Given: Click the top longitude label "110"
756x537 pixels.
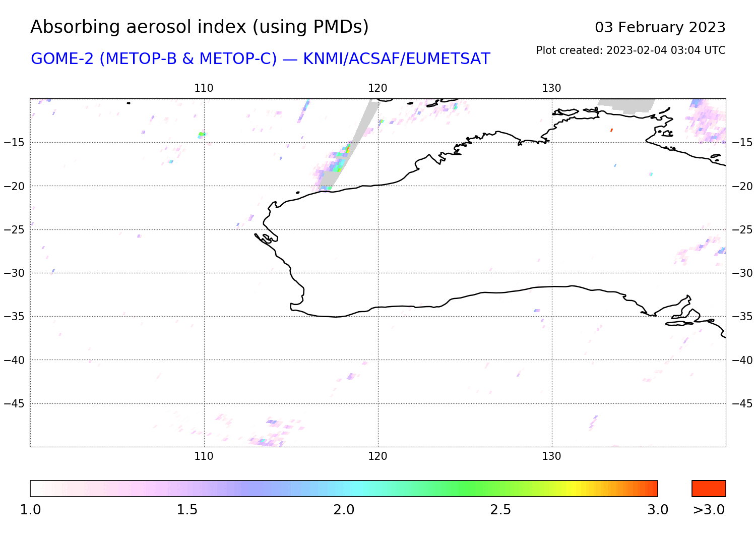Looking at the screenshot, I should click(x=204, y=88).
